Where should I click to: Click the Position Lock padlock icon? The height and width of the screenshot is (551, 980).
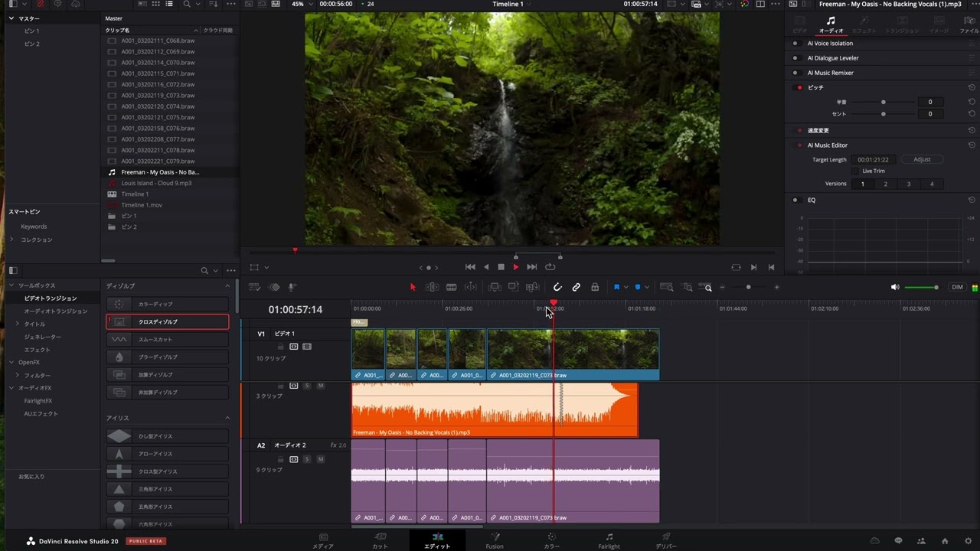[x=595, y=287]
